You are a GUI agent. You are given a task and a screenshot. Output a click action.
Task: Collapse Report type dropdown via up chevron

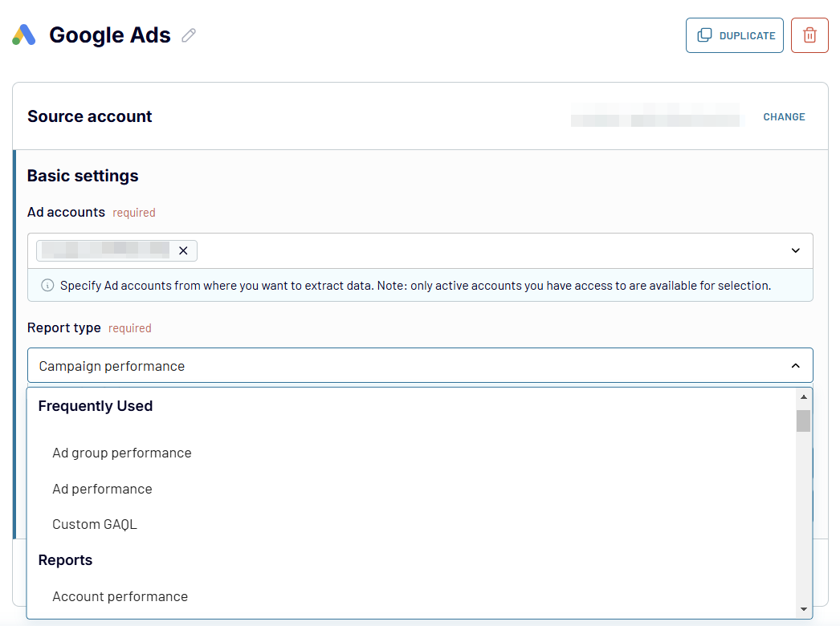point(796,366)
